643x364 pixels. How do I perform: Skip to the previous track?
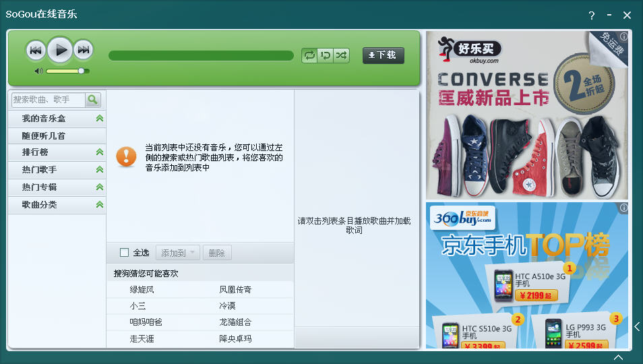[35, 50]
